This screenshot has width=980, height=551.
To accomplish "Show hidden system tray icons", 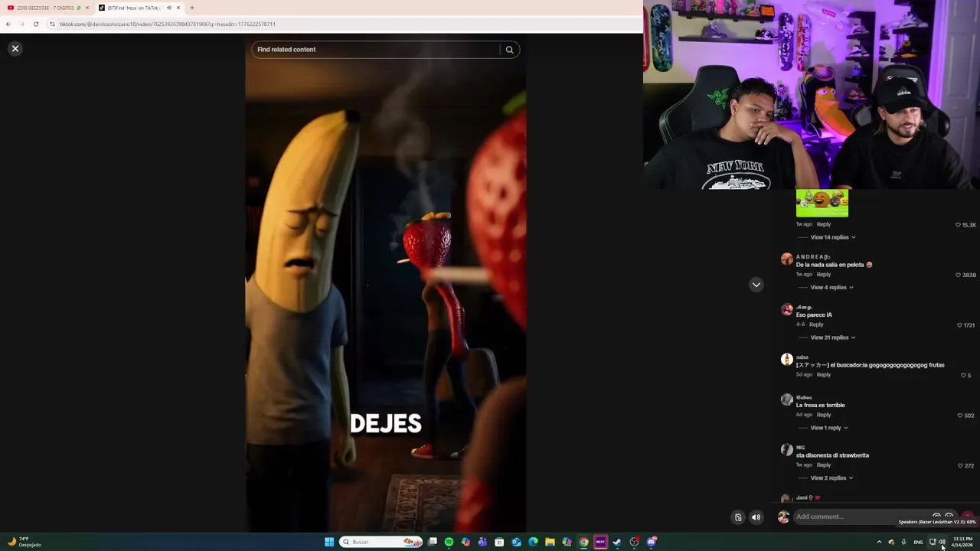I will (x=879, y=542).
